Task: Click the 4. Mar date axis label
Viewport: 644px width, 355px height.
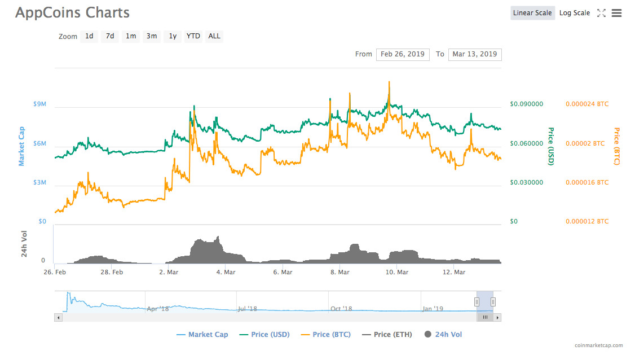Action: click(226, 272)
